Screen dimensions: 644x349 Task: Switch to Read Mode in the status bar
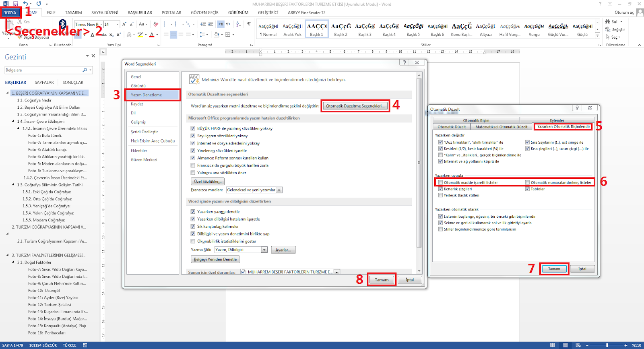click(553, 345)
